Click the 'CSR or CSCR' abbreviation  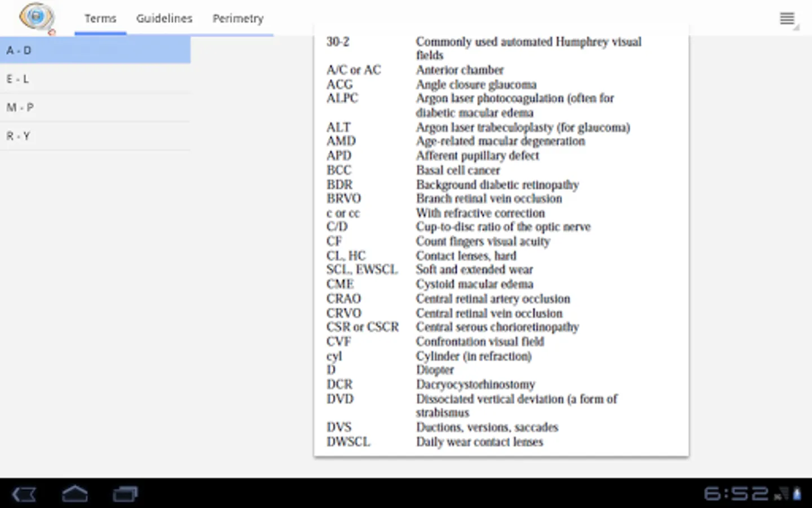[363, 327]
